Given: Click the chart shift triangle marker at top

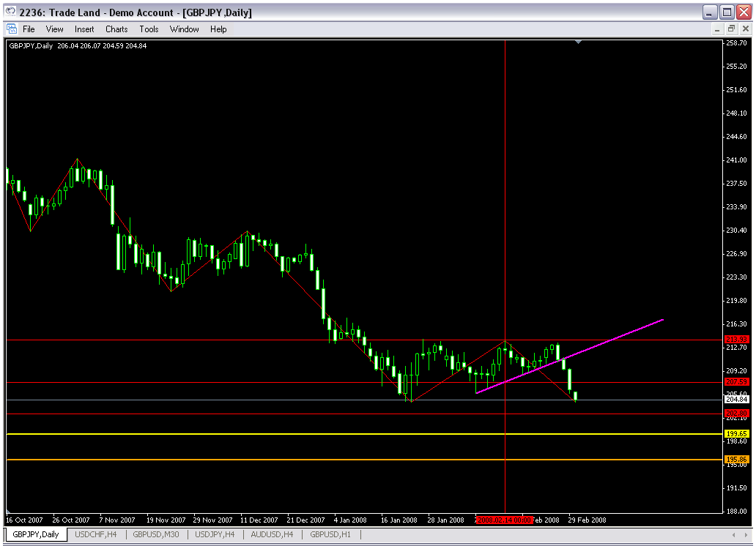Looking at the screenshot, I should pyautogui.click(x=579, y=43).
